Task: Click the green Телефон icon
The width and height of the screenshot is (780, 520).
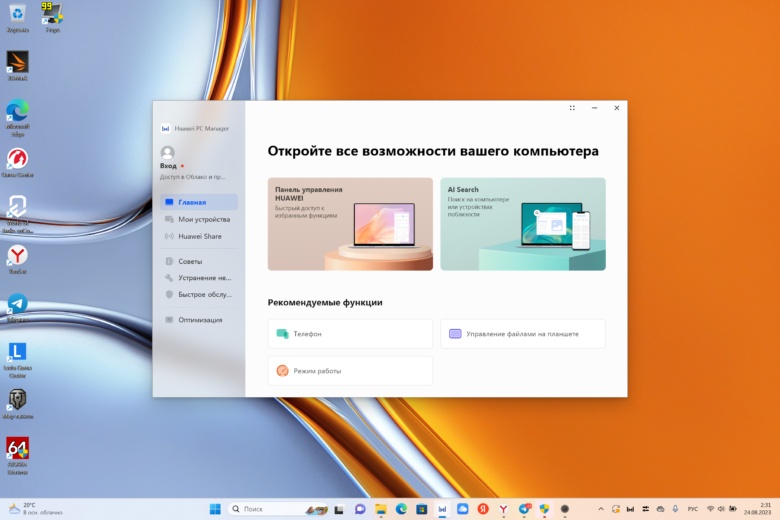Action: coord(283,334)
